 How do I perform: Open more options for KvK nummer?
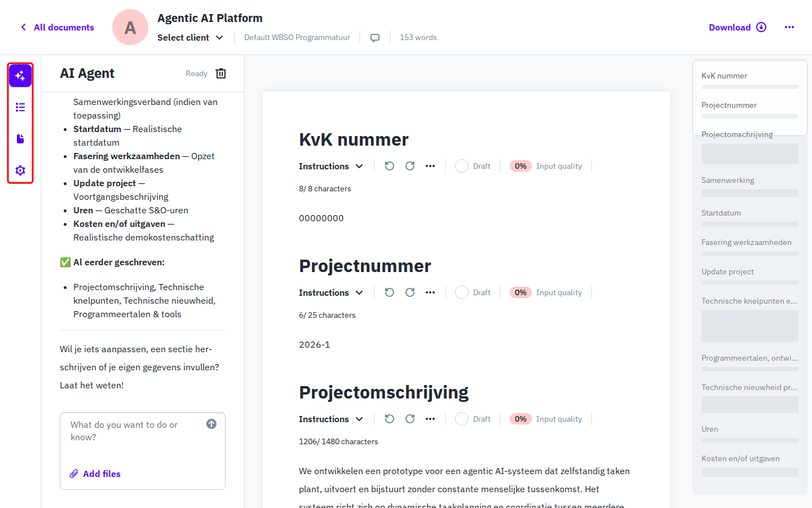(x=430, y=166)
